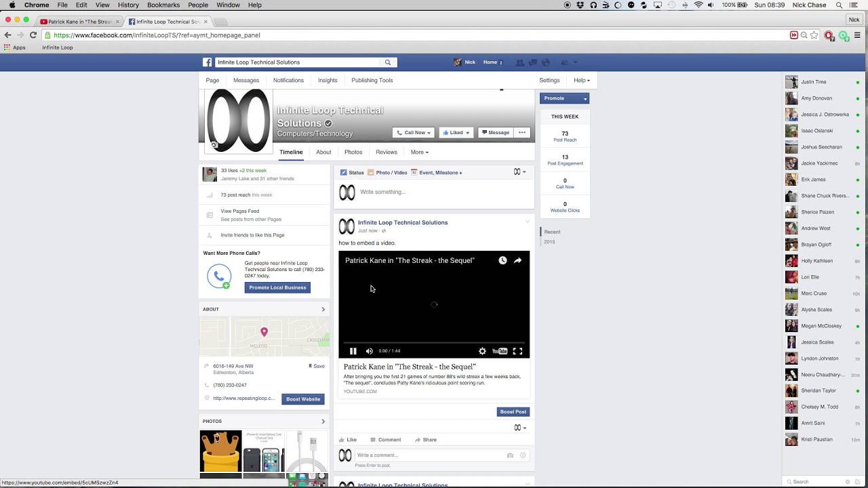Click the Facebook logo icon
This screenshot has height=488, width=868.
(208, 62)
